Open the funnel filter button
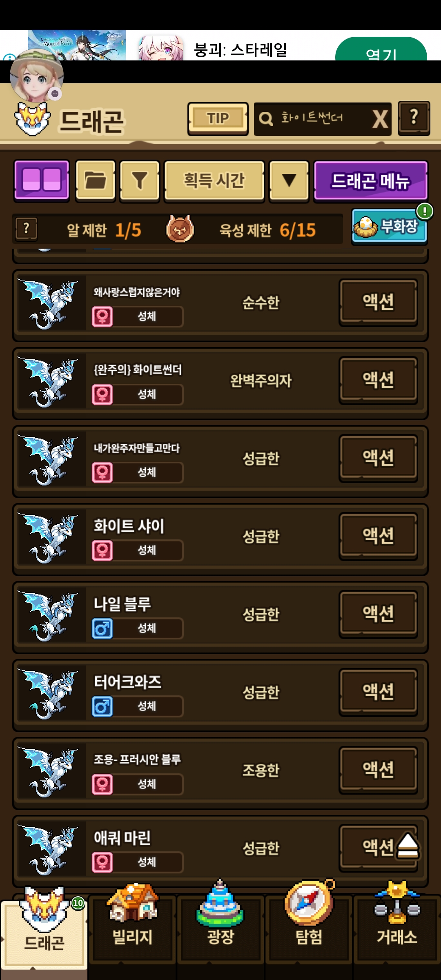This screenshot has height=980, width=441. point(139,180)
